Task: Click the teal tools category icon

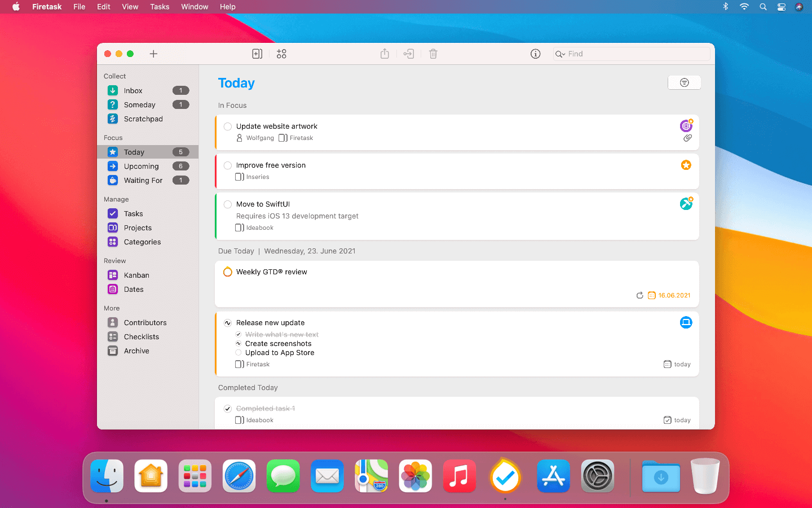Action: [x=686, y=204]
